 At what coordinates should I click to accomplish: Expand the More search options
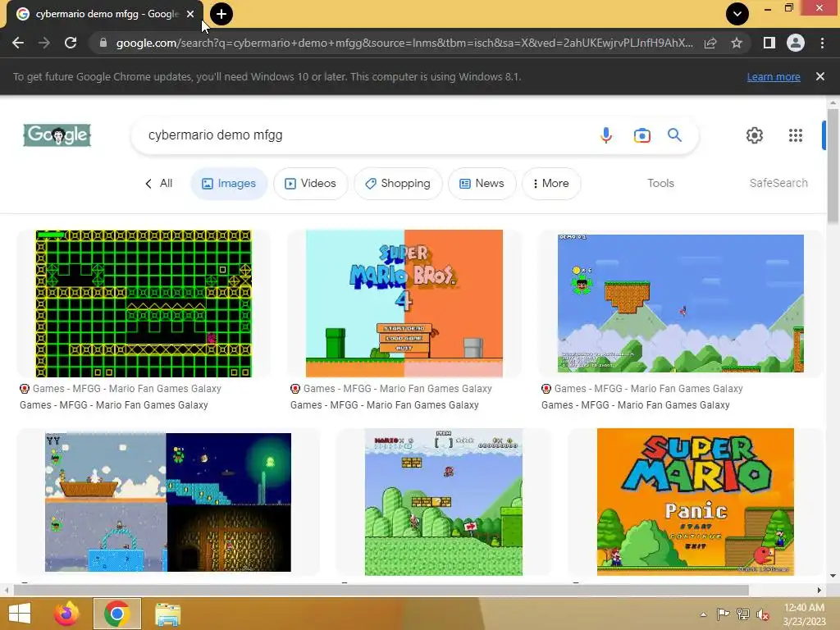[551, 183]
